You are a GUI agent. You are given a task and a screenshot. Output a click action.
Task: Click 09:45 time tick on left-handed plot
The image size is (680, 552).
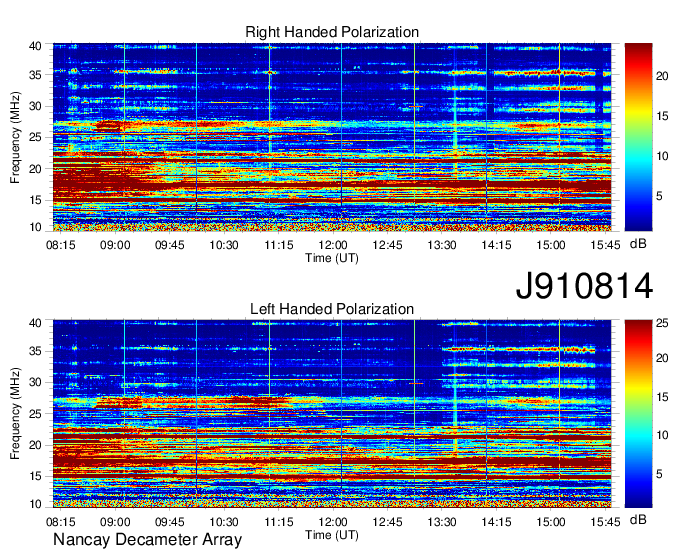(170, 522)
